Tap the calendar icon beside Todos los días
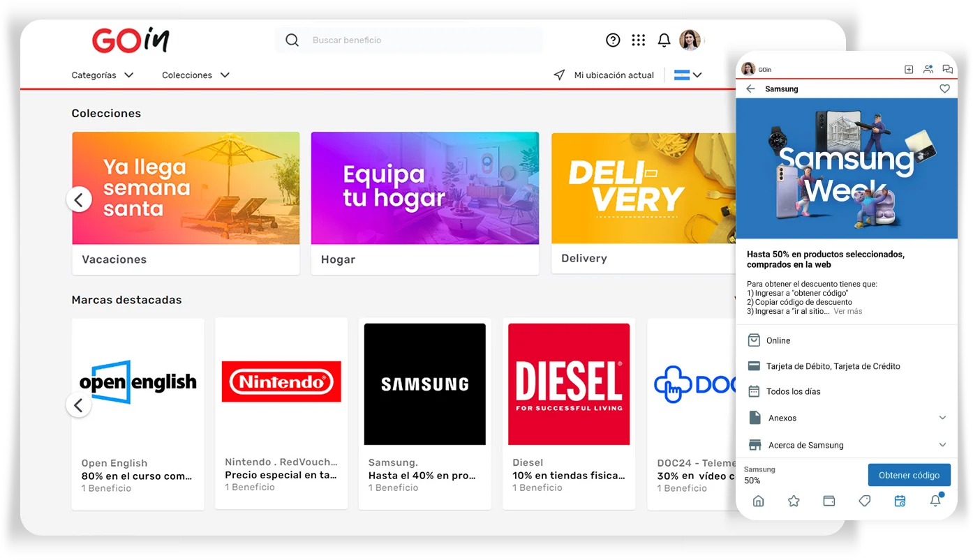This screenshot has height=560, width=973. (754, 391)
